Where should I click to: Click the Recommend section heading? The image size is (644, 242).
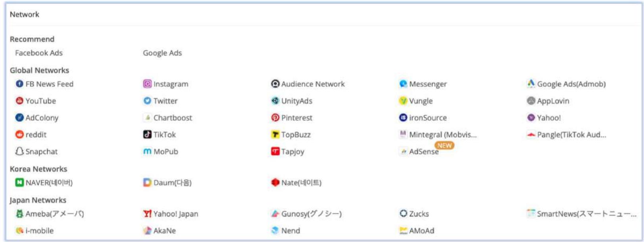point(32,39)
